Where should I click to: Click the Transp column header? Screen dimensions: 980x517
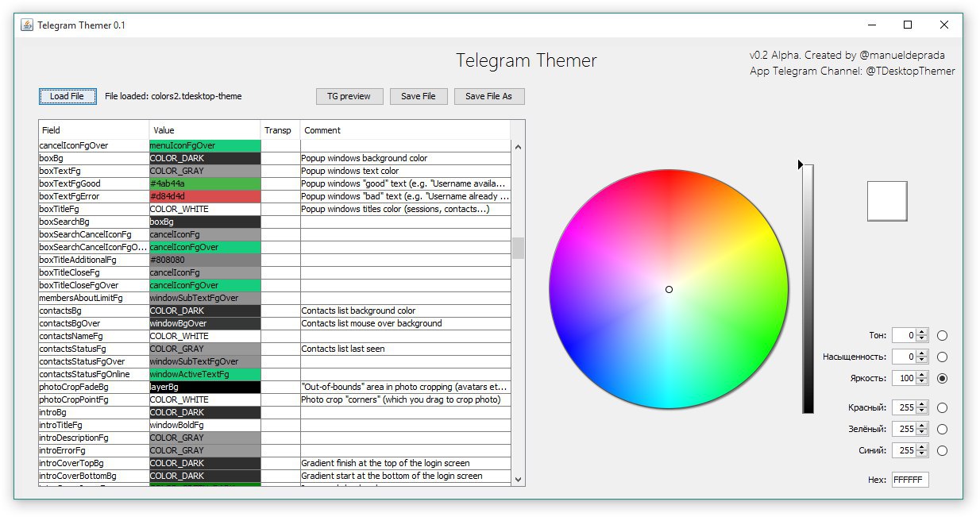pos(280,130)
